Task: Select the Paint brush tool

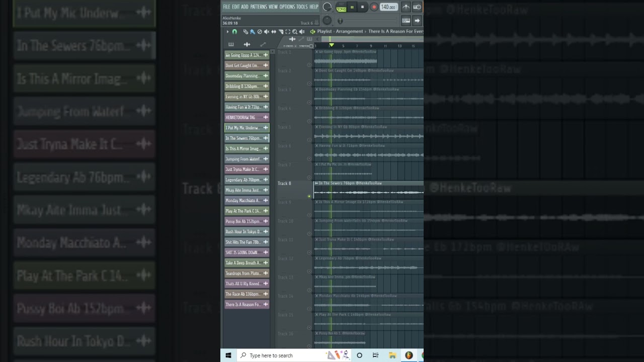Action: (253, 32)
